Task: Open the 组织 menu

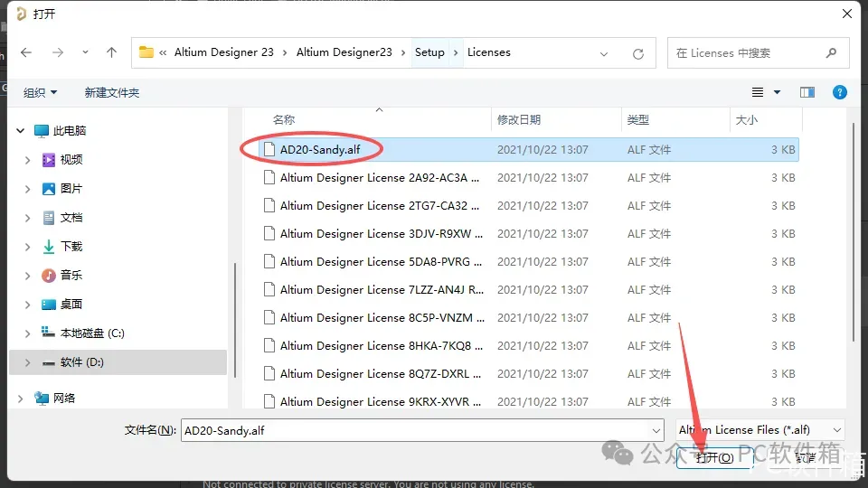Action: tap(40, 92)
